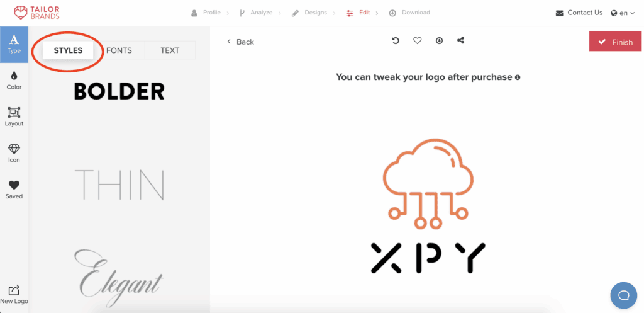
Task: Switch to the Fonts tab
Action: point(119,50)
